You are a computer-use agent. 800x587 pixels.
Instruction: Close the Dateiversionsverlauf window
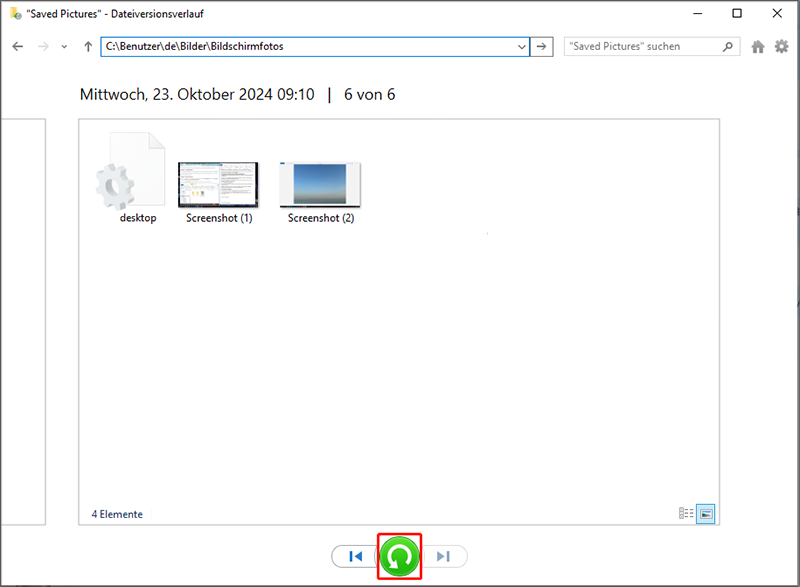777,13
